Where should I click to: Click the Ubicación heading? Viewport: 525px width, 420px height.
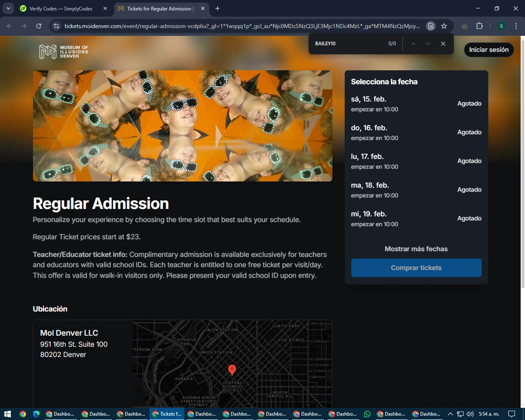tap(50, 309)
